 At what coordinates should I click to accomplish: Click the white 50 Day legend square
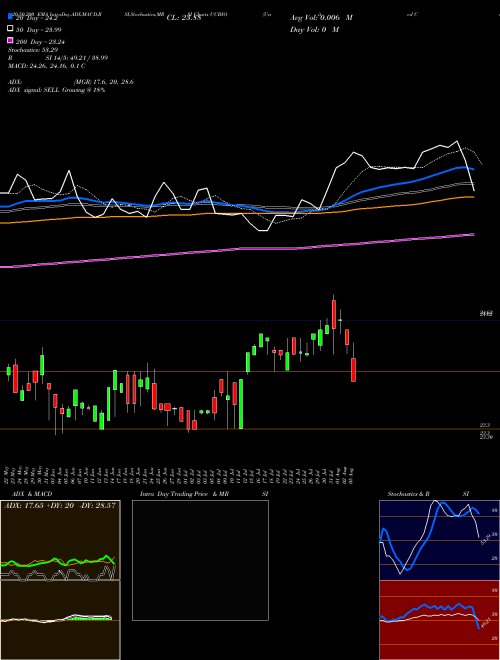tap(11, 29)
